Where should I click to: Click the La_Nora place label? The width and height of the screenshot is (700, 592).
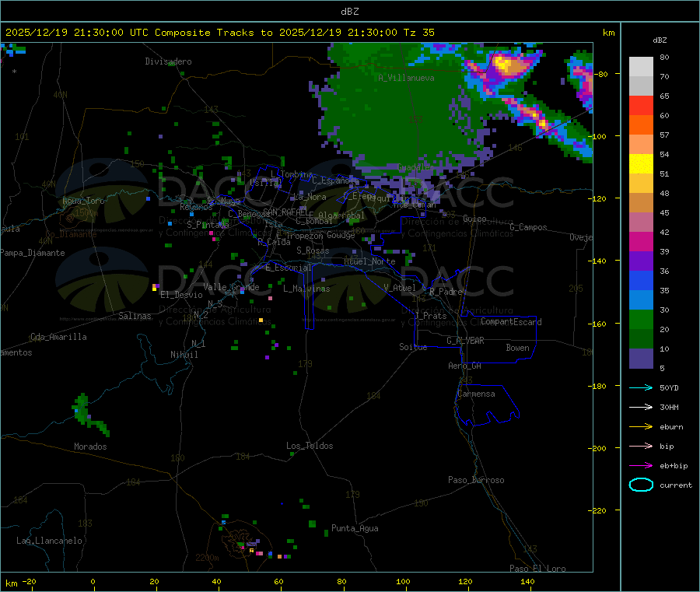point(310,197)
